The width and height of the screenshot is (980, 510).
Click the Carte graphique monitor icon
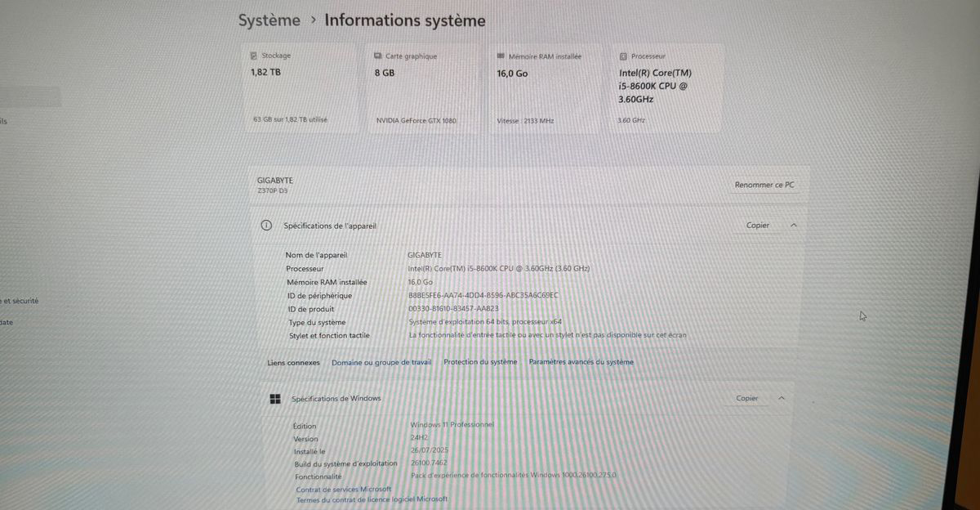pos(377,56)
